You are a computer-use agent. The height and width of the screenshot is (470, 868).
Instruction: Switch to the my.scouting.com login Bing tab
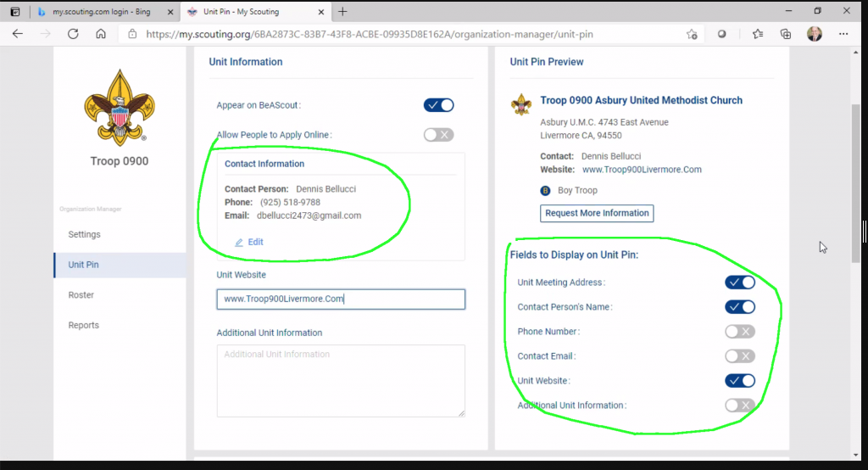click(x=101, y=12)
